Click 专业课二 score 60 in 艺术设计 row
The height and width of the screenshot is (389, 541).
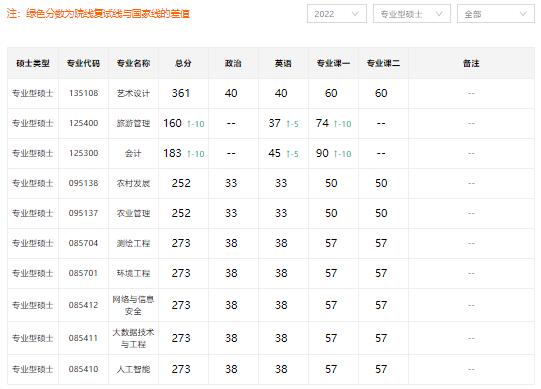[x=381, y=93]
